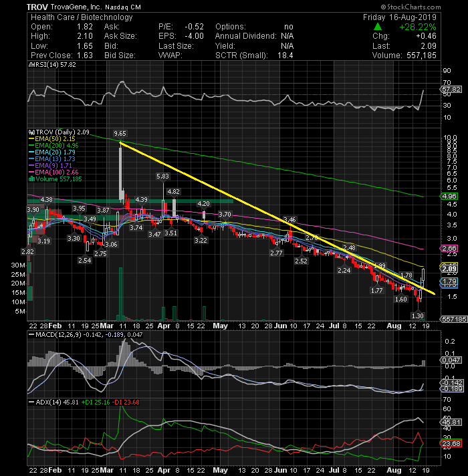This screenshot has height=476, width=468.
Task: Click the TROV ticker symbol in header
Action: point(37,7)
